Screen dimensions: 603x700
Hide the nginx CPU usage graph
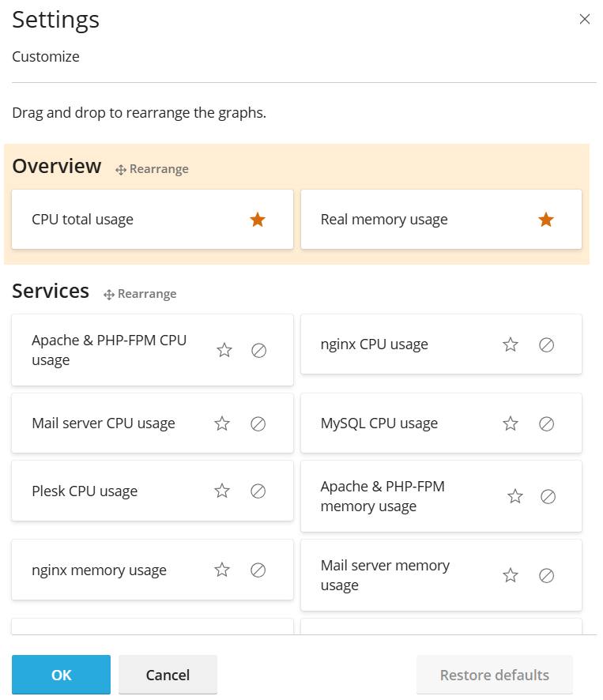546,344
